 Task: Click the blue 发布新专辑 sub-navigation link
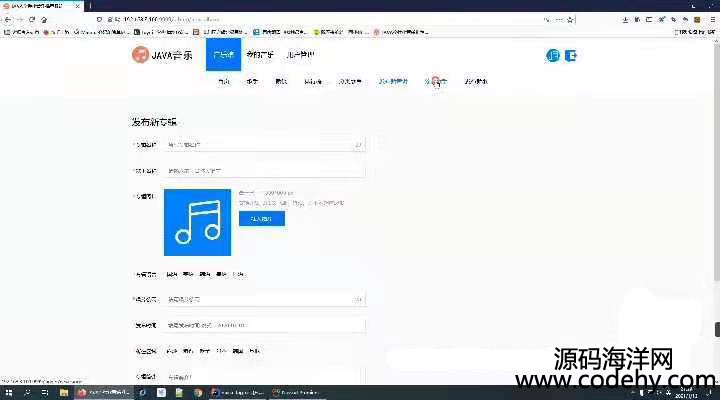point(393,81)
